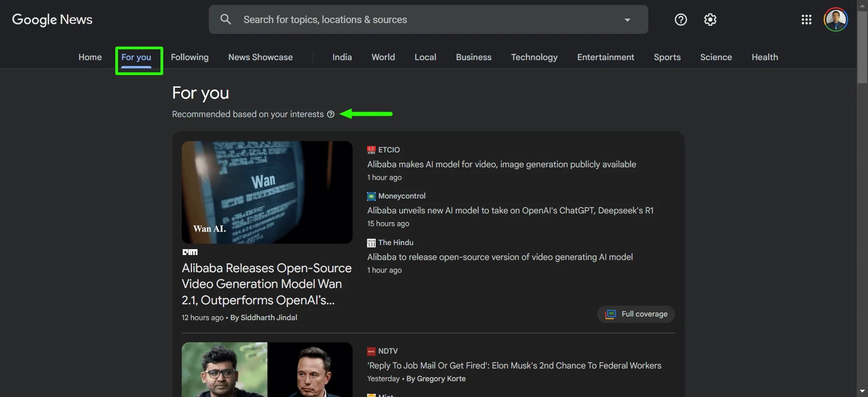Open the Entertainment section
The image size is (868, 397).
pos(605,57)
